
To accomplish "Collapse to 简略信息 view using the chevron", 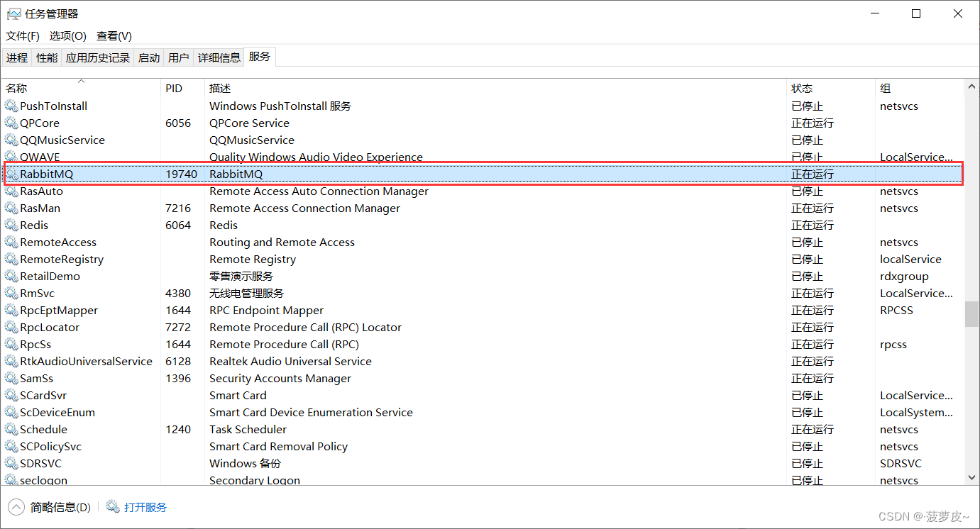I will (x=16, y=507).
